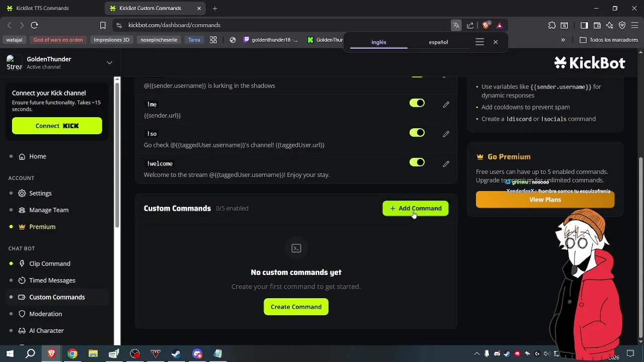Click the Premium crown icon in sidebar
The image size is (644, 362).
click(22, 227)
